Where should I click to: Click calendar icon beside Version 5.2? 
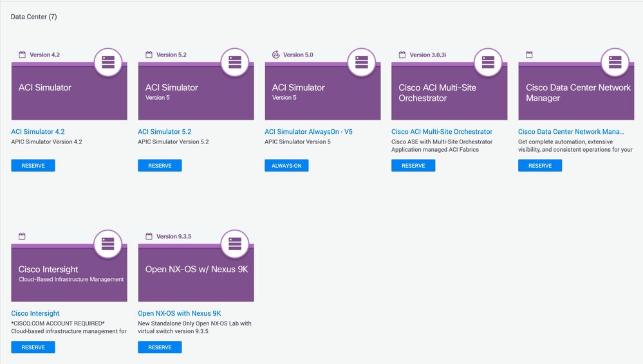pos(149,55)
